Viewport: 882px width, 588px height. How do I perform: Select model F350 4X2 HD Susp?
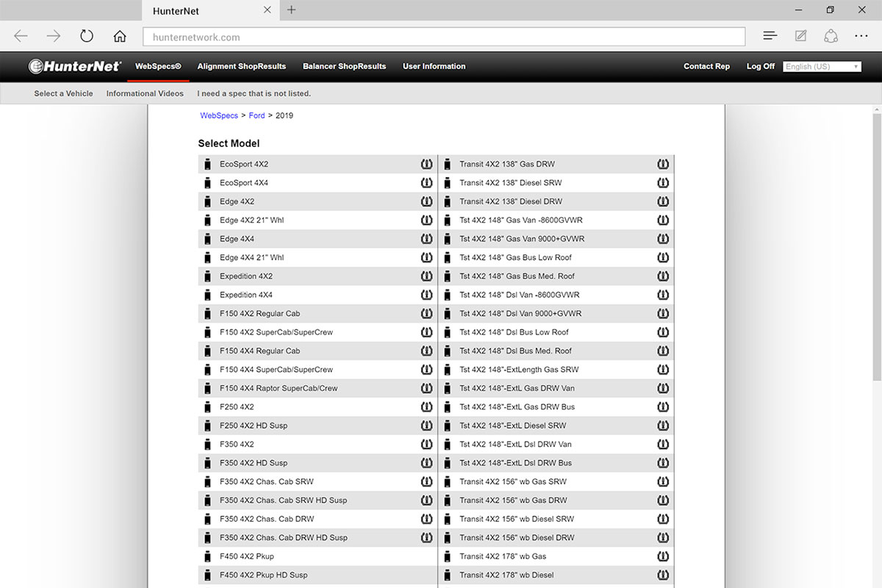click(x=254, y=463)
